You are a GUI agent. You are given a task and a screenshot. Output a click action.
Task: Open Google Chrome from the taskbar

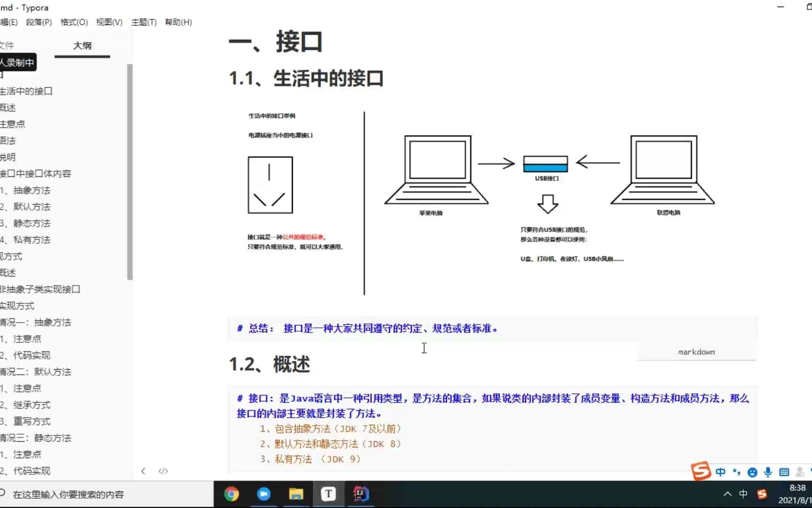[x=232, y=494]
